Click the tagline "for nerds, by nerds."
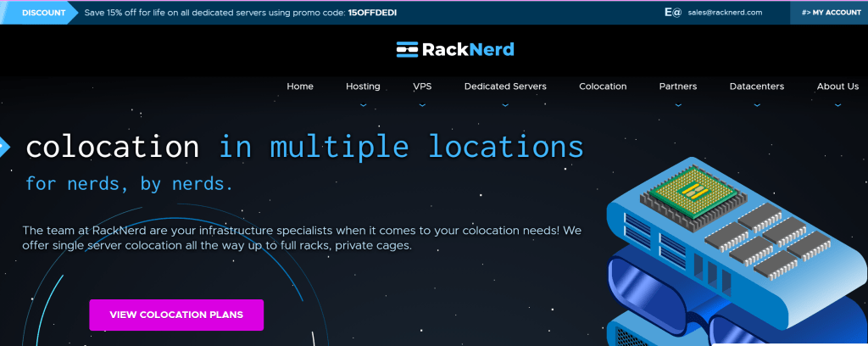Screen dimensions: 868x346 [x=130, y=184]
